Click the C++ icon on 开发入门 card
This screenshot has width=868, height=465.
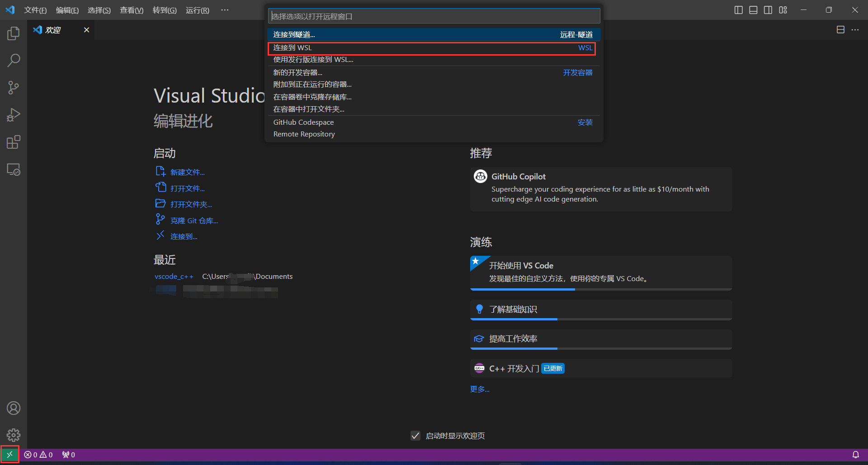[x=479, y=368]
